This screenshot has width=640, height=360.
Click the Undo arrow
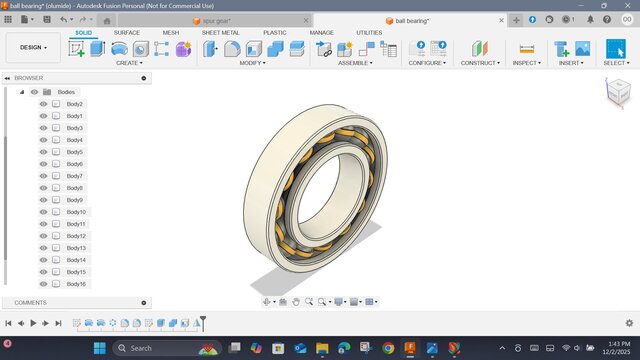point(63,20)
